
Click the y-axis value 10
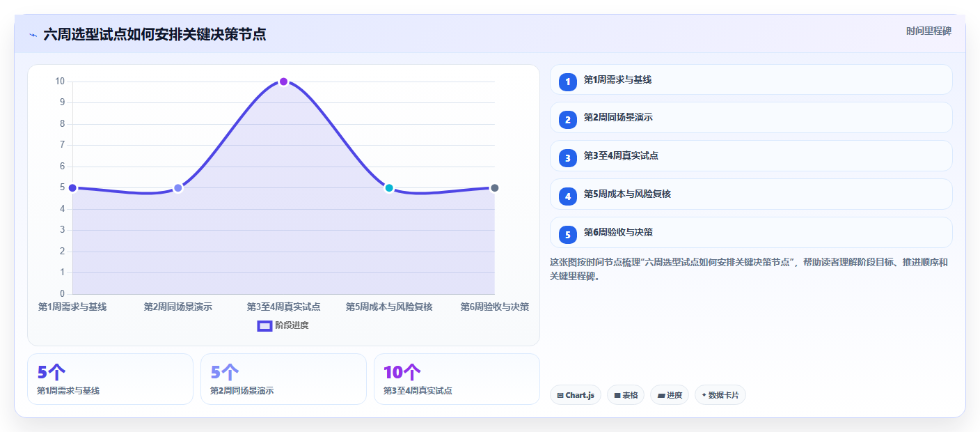pos(60,82)
